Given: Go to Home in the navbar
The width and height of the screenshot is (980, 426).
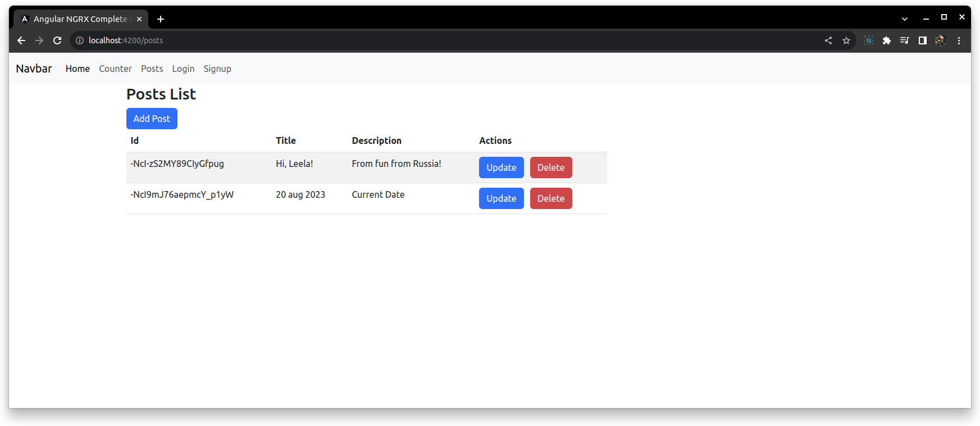Looking at the screenshot, I should coord(78,69).
